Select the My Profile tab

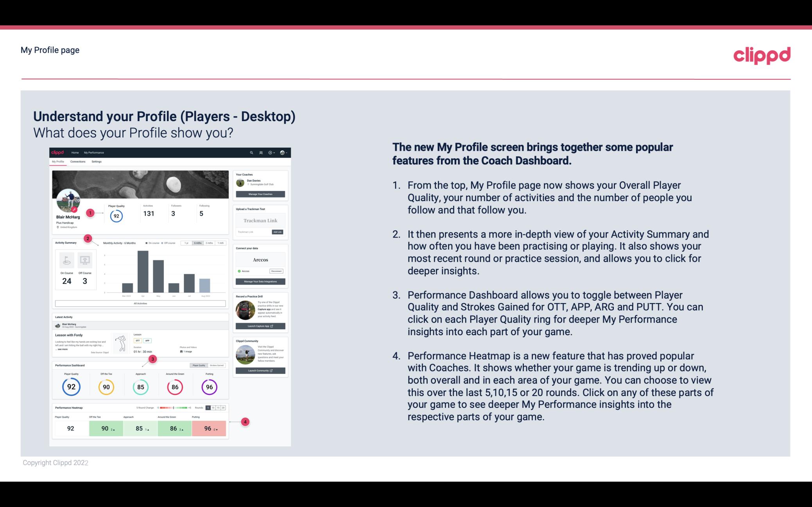[59, 162]
